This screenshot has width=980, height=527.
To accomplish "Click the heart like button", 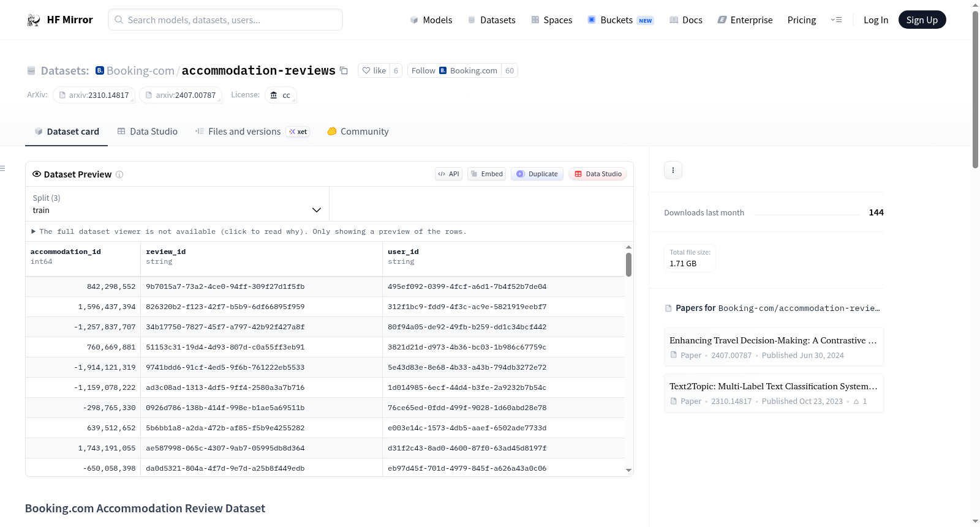I will (374, 71).
